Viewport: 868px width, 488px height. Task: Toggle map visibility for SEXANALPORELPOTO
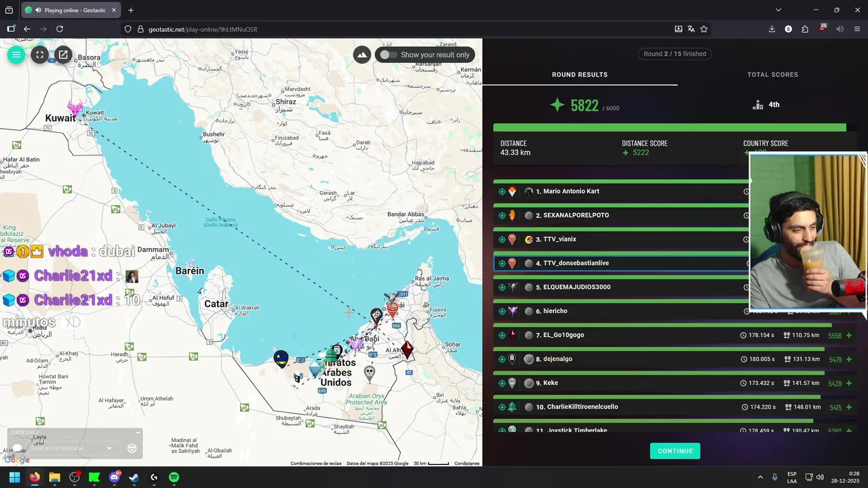(502, 216)
